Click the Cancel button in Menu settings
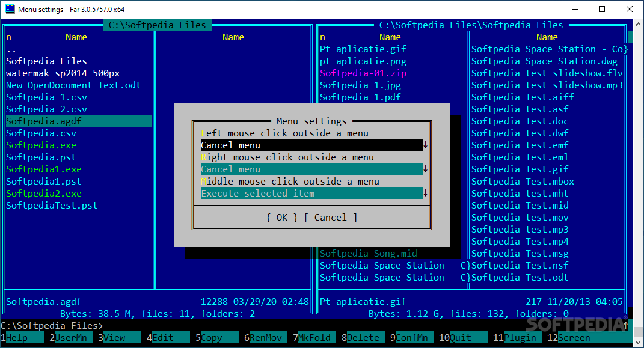This screenshot has width=644, height=348. [331, 218]
